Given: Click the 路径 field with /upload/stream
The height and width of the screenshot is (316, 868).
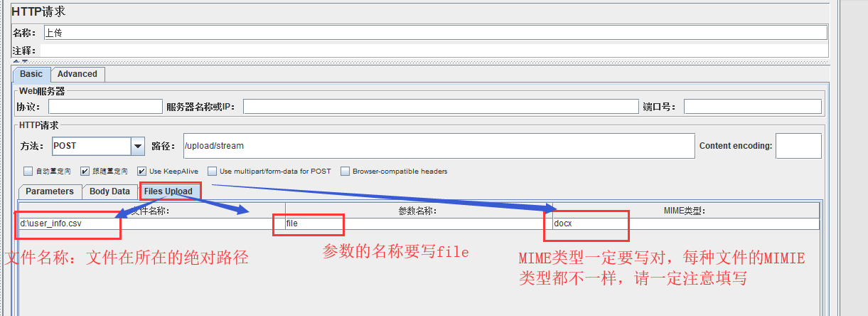Looking at the screenshot, I should [438, 146].
